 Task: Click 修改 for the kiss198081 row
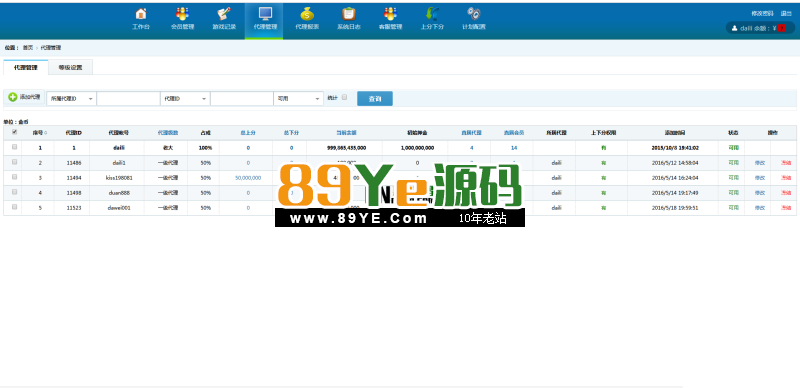point(760,178)
